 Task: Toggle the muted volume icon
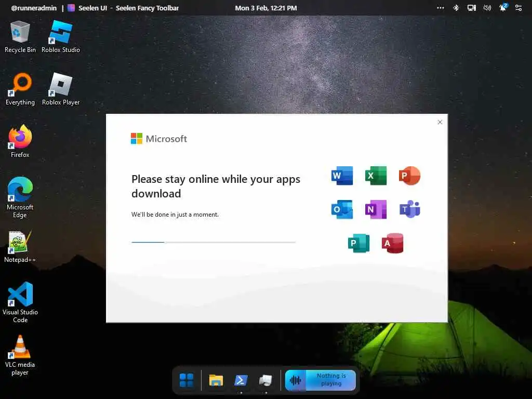point(487,8)
